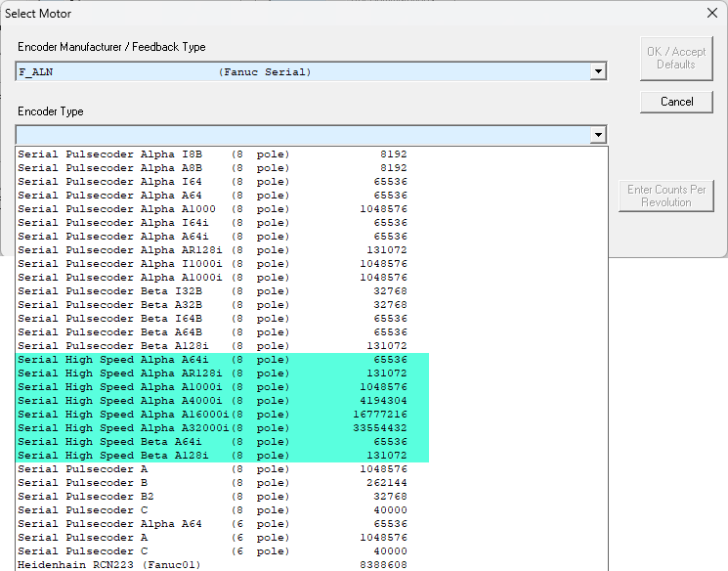This screenshot has width=728, height=571.
Task: Select Serial Pulsecoder Alpha A64 (6 pole)
Action: click(312, 524)
